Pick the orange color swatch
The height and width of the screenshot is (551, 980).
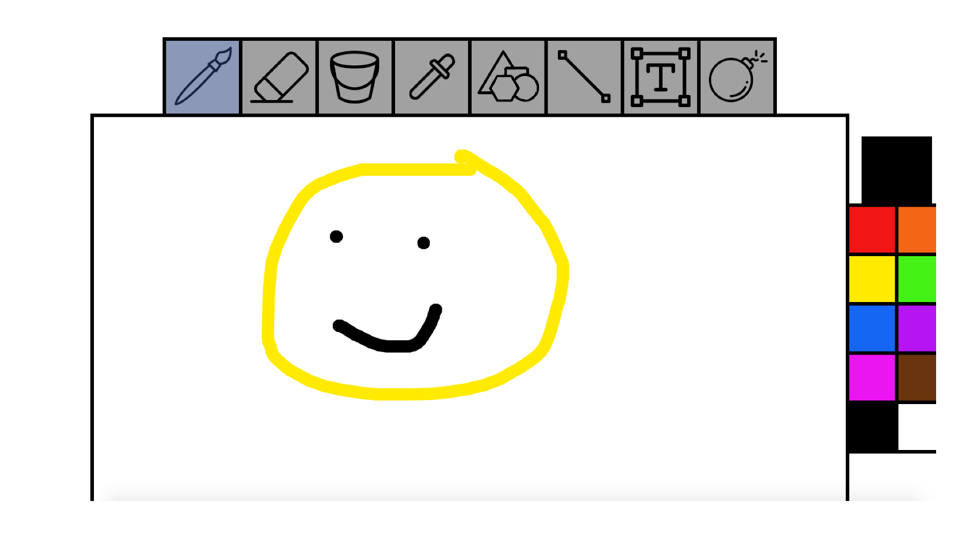click(916, 230)
